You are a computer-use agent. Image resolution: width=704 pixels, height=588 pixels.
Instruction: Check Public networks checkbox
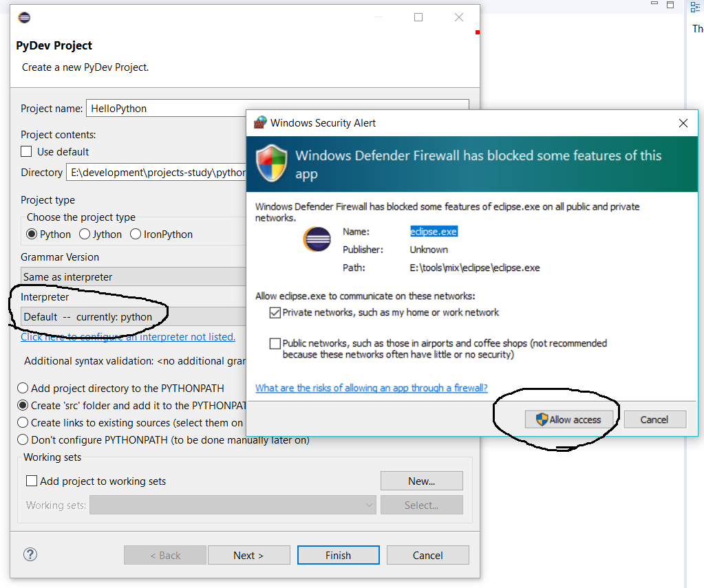point(275,343)
